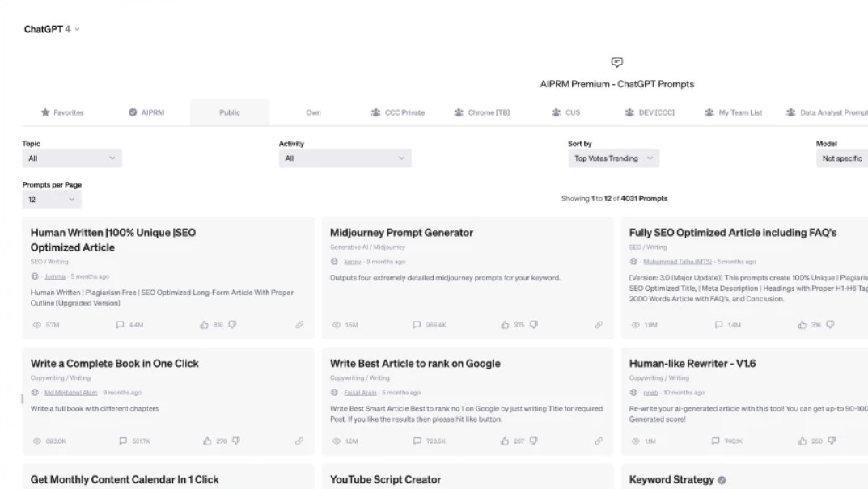Copy link icon for Midjourney Prompt Generator
Screen dimensions: 868x489
pyautogui.click(x=599, y=325)
